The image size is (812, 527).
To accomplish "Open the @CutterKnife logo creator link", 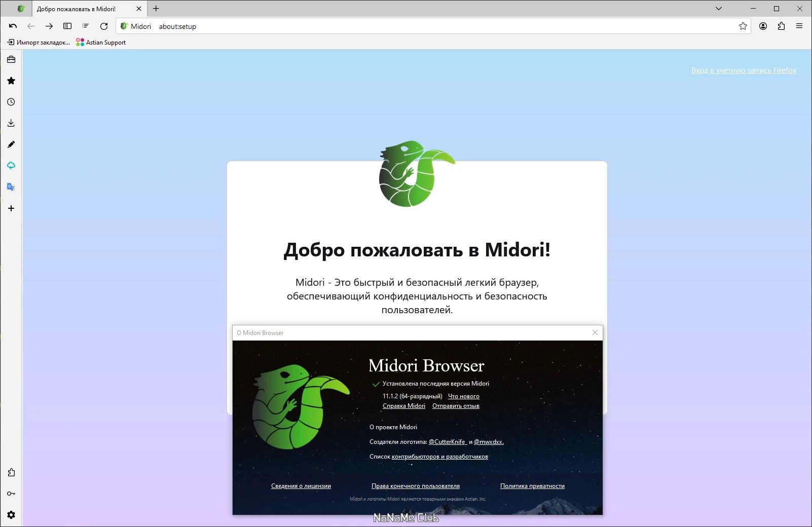I will click(447, 442).
